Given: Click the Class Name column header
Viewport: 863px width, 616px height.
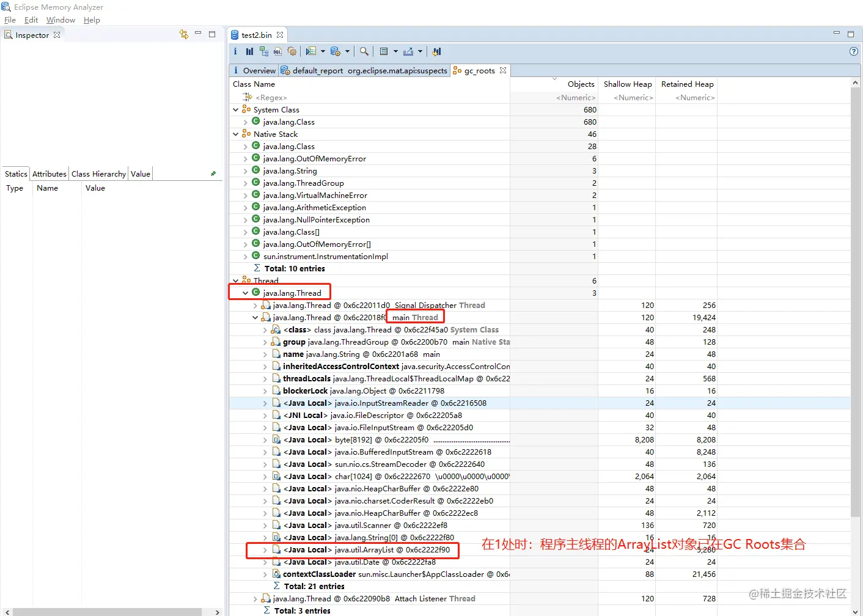Looking at the screenshot, I should [370, 84].
